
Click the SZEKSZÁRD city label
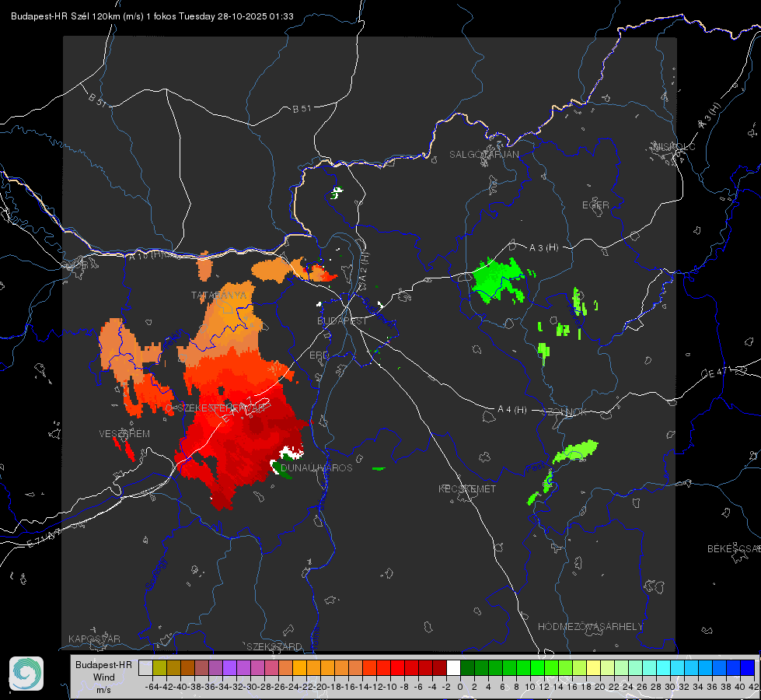(274, 646)
